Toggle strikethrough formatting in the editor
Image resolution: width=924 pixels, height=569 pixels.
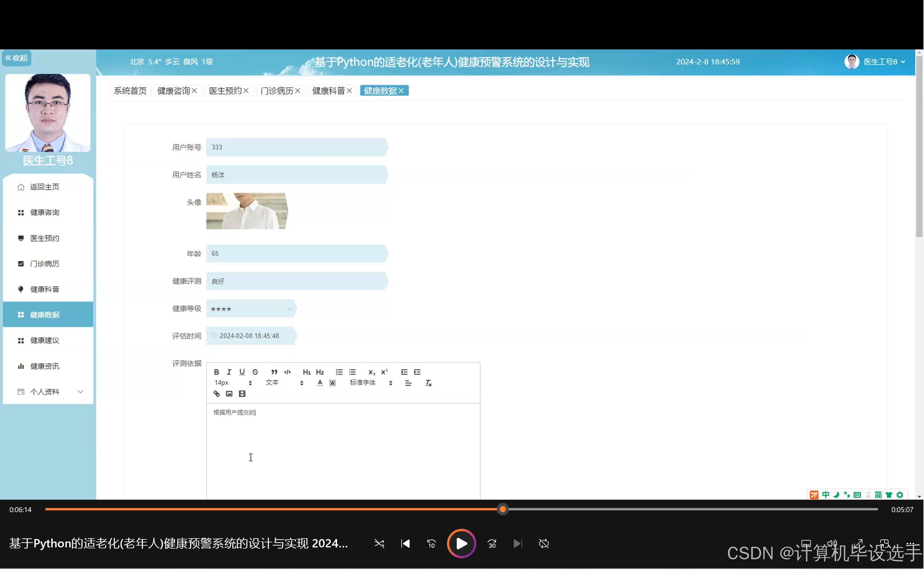click(x=255, y=372)
